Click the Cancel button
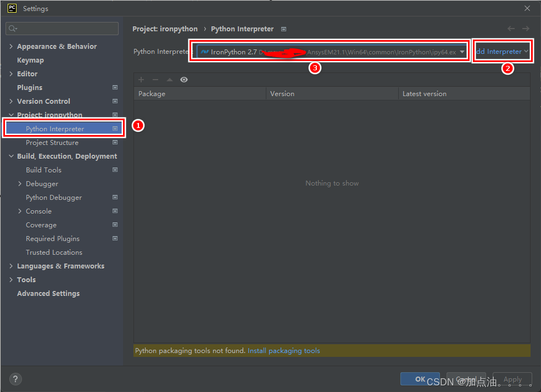The height and width of the screenshot is (392, 541). click(x=466, y=379)
